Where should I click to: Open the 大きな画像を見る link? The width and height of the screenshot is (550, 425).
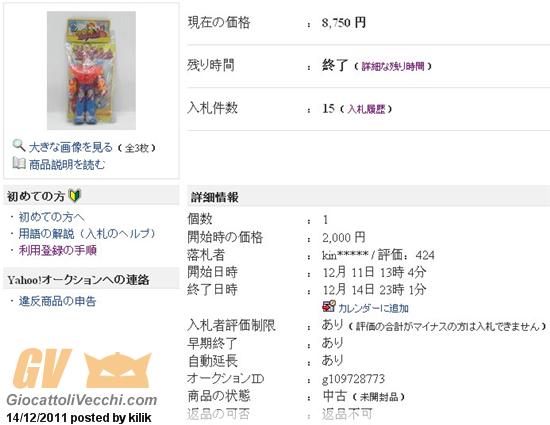pyautogui.click(x=71, y=147)
